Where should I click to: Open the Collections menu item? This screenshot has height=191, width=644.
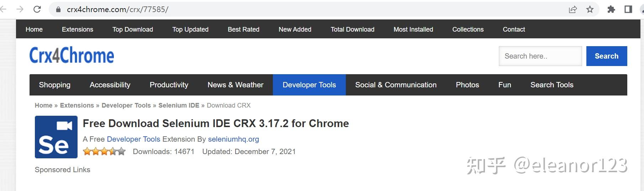click(x=468, y=29)
